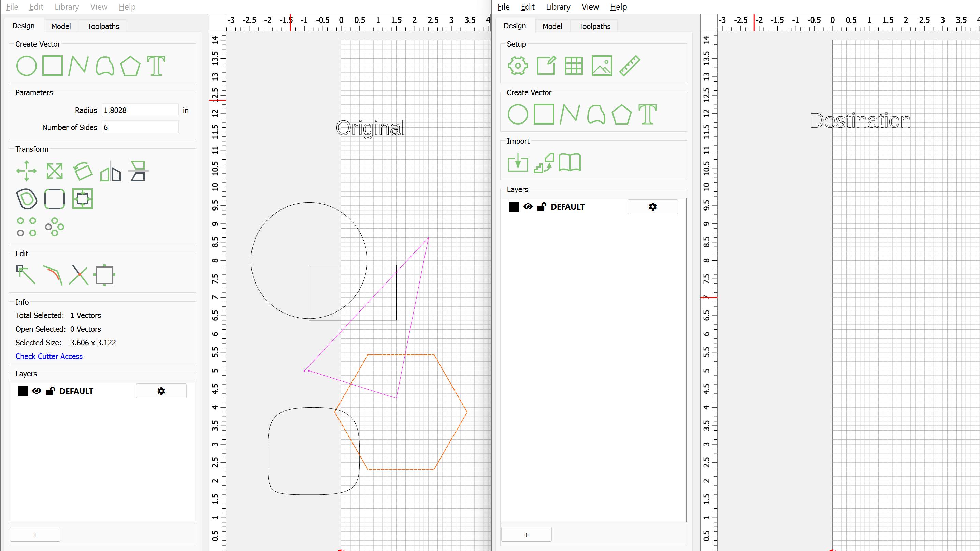Click DEFAULT layer black color swatch left
Image resolution: width=980 pixels, height=551 pixels.
[23, 391]
